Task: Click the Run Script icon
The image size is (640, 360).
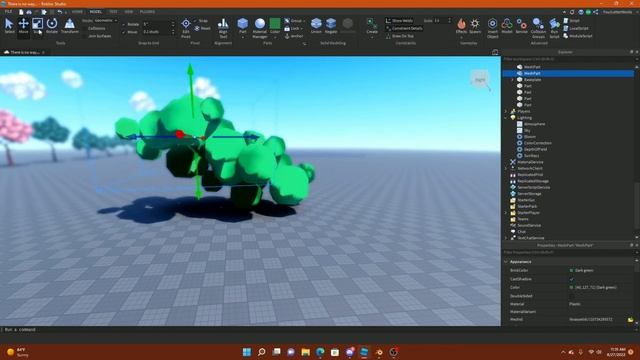Action: click(x=554, y=28)
